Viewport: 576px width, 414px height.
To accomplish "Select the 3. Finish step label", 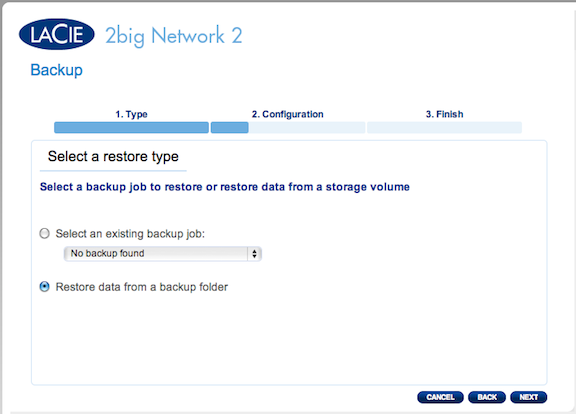I will (x=444, y=114).
